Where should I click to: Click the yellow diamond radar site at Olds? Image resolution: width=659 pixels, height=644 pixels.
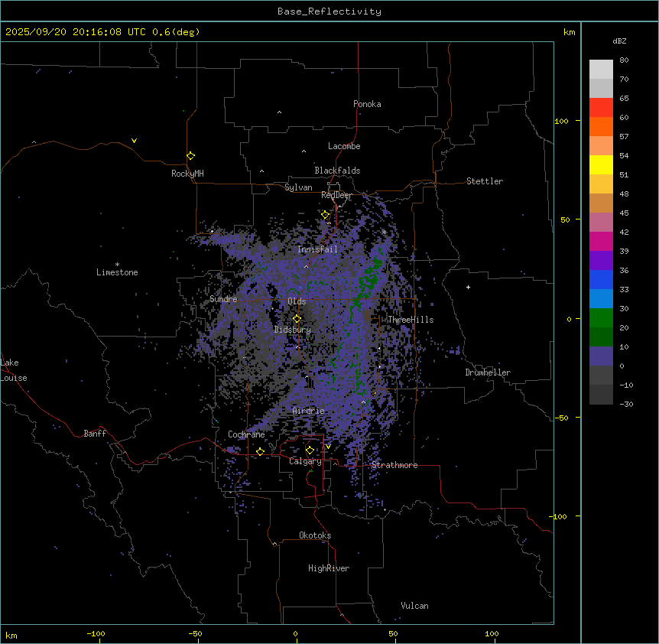297,318
